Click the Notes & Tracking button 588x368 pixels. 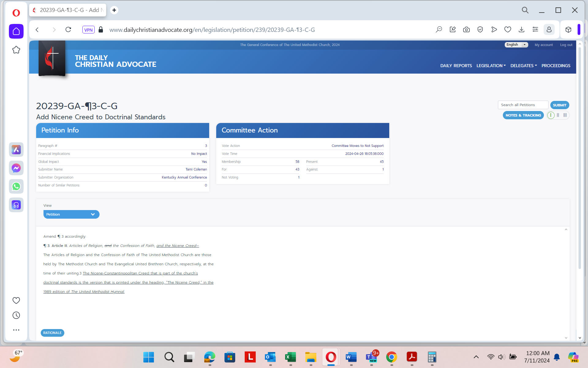coord(523,115)
